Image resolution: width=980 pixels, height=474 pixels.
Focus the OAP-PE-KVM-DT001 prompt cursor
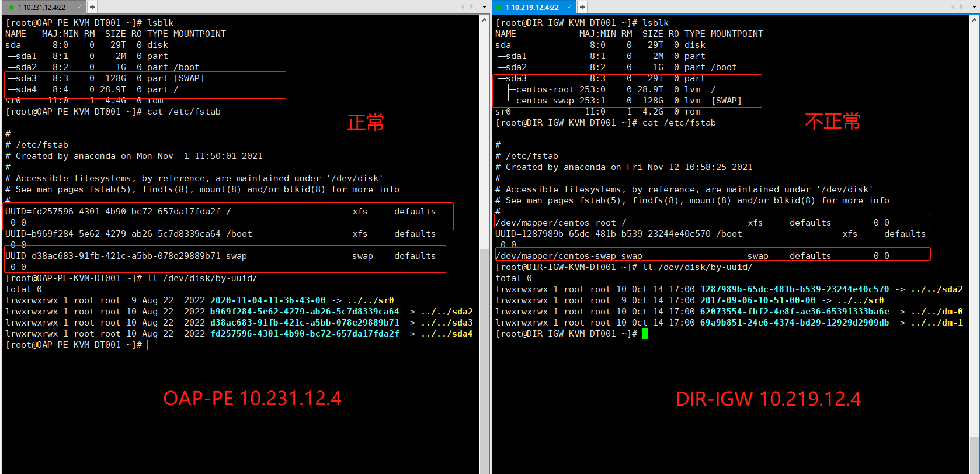150,345
